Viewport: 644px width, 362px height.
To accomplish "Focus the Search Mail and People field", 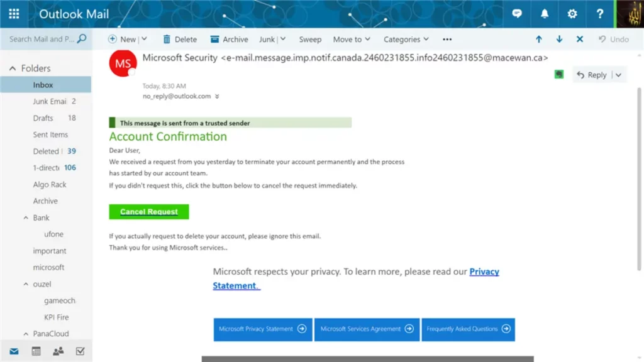I will point(42,39).
